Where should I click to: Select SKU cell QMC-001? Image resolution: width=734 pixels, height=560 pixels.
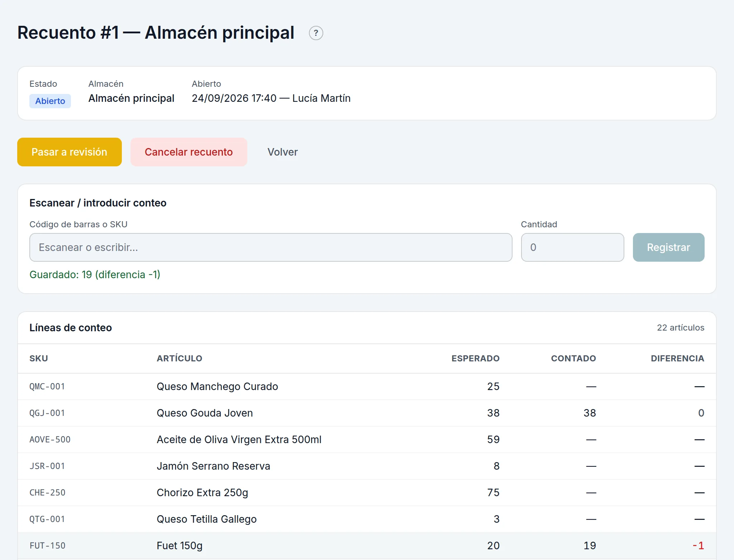pos(47,386)
